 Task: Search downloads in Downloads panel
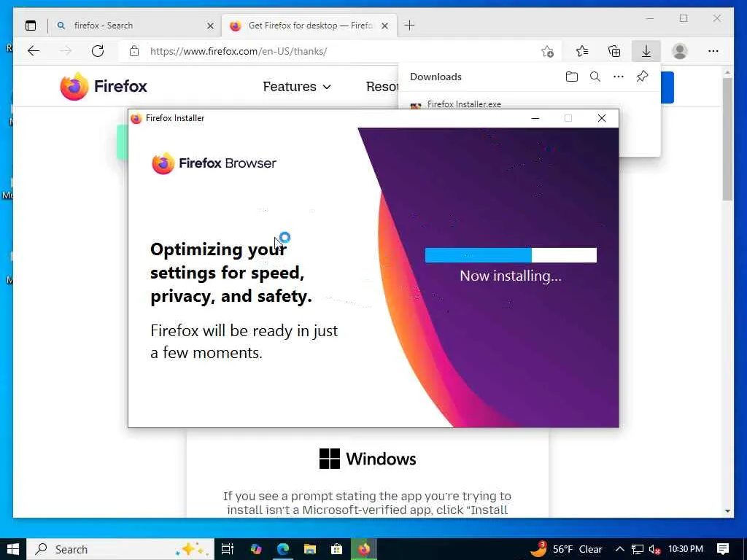595,77
